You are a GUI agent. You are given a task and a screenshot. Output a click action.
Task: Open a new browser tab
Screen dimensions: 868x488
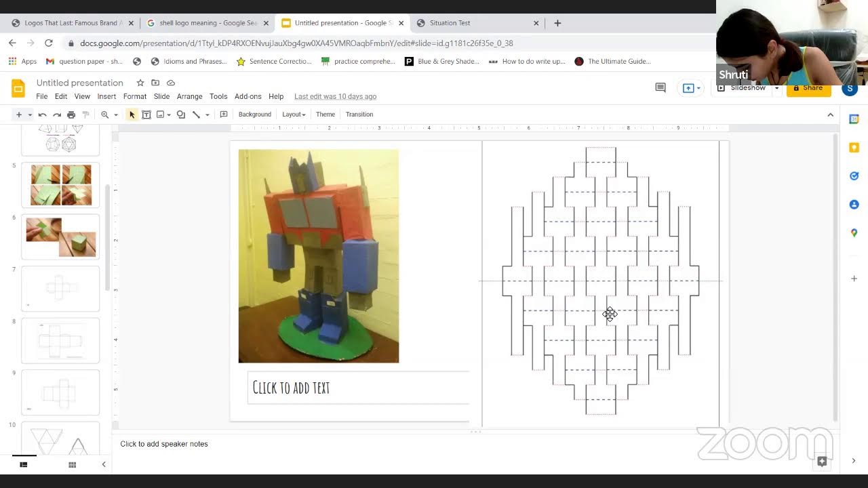pos(557,23)
